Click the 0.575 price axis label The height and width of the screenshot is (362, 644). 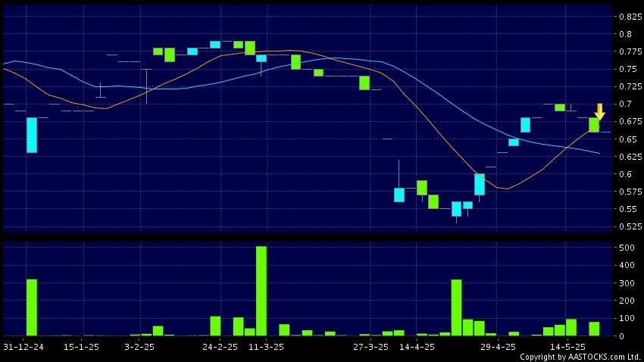tap(630, 192)
